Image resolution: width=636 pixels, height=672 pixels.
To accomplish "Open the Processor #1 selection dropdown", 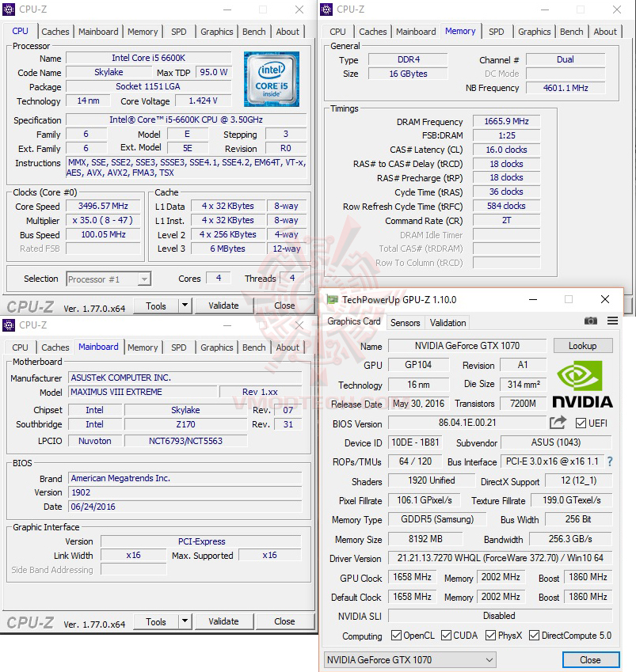I will point(109,279).
